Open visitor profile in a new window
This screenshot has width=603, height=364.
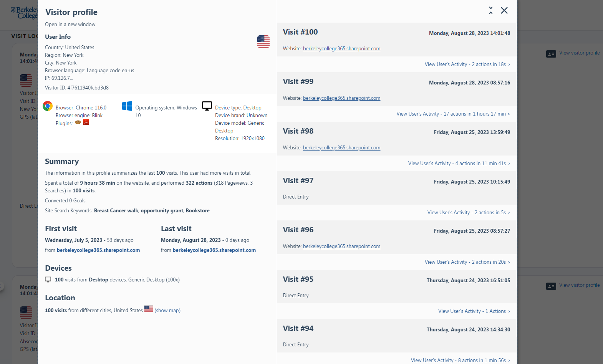70,25
